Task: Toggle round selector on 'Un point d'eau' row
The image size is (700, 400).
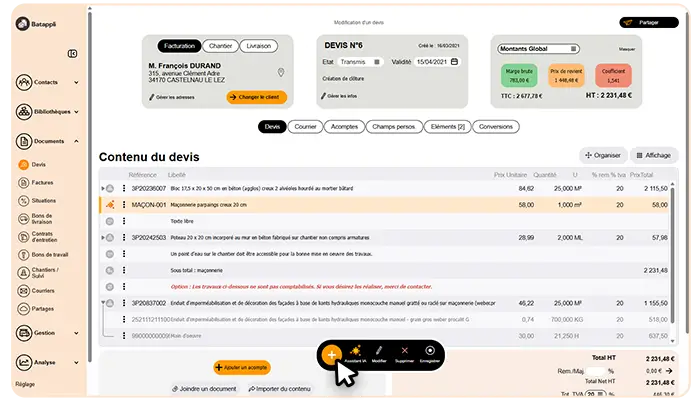Action: (x=110, y=254)
